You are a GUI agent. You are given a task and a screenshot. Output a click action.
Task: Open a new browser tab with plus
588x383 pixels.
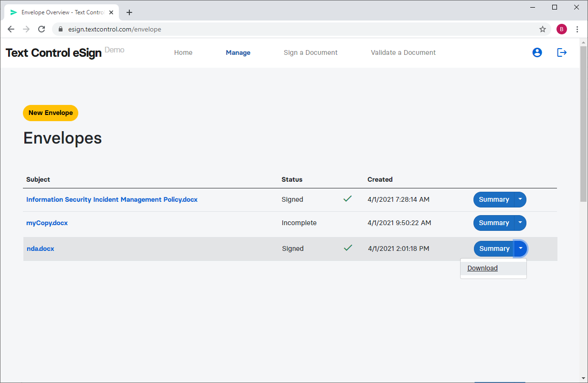(129, 12)
